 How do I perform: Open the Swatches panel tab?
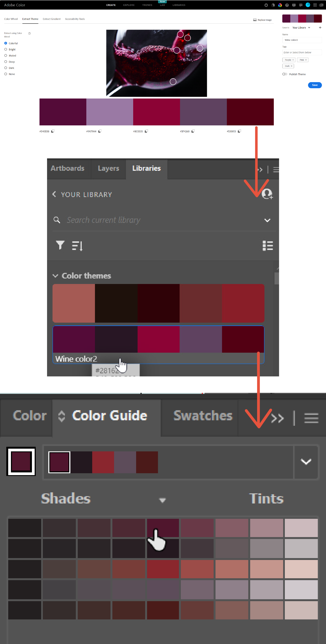(x=203, y=416)
